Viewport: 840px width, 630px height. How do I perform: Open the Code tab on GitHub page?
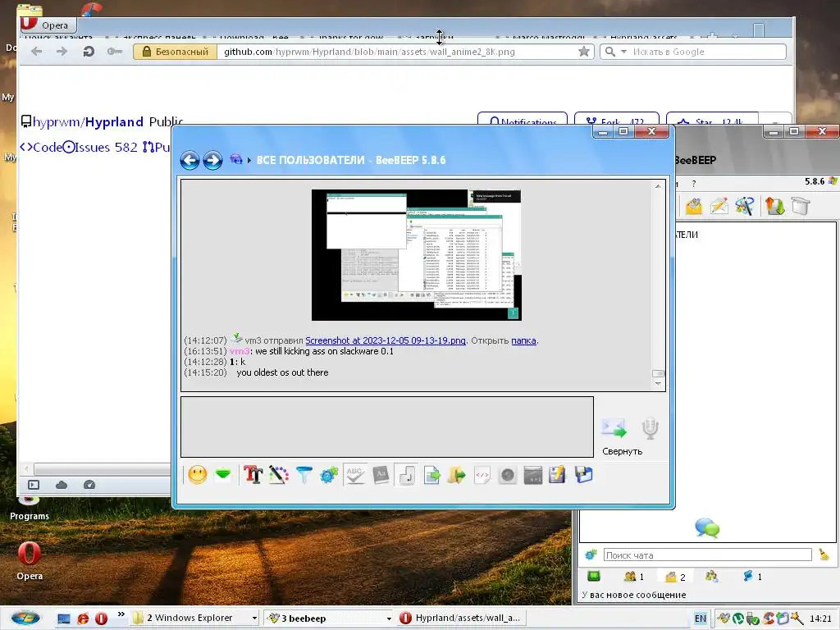click(x=41, y=148)
